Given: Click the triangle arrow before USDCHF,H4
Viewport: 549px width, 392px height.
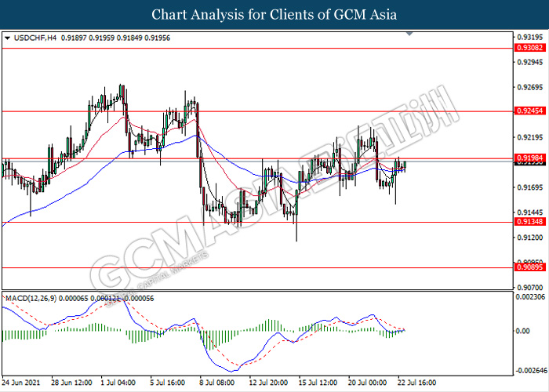Looking at the screenshot, I should tap(8, 38).
